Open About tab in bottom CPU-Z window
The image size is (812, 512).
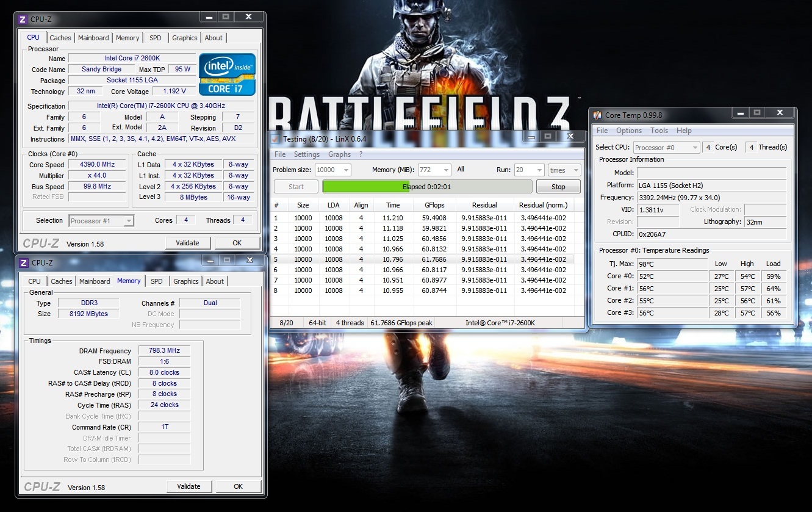[215, 281]
